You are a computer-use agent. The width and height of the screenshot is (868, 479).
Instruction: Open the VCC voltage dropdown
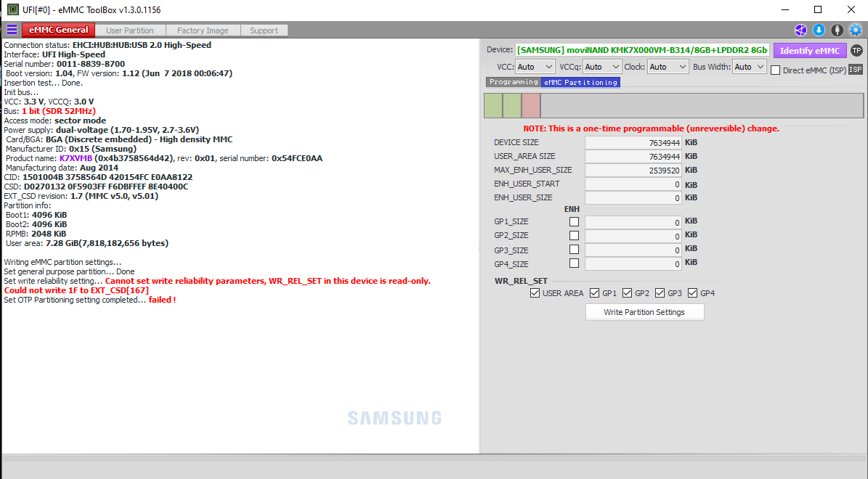[x=535, y=67]
